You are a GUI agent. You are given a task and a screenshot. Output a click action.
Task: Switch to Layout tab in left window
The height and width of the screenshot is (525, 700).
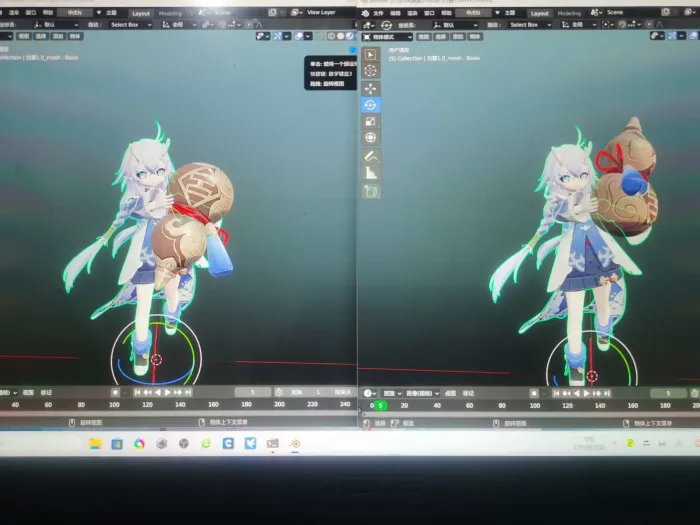tap(141, 13)
